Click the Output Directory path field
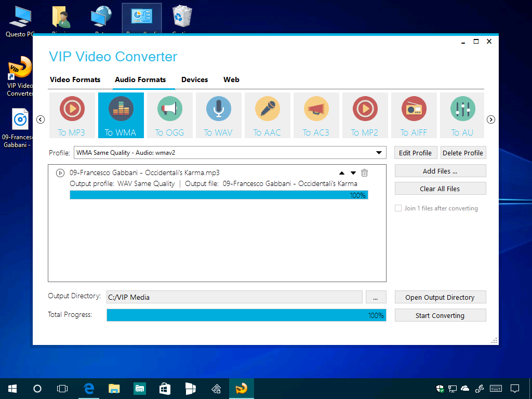 pyautogui.click(x=234, y=297)
